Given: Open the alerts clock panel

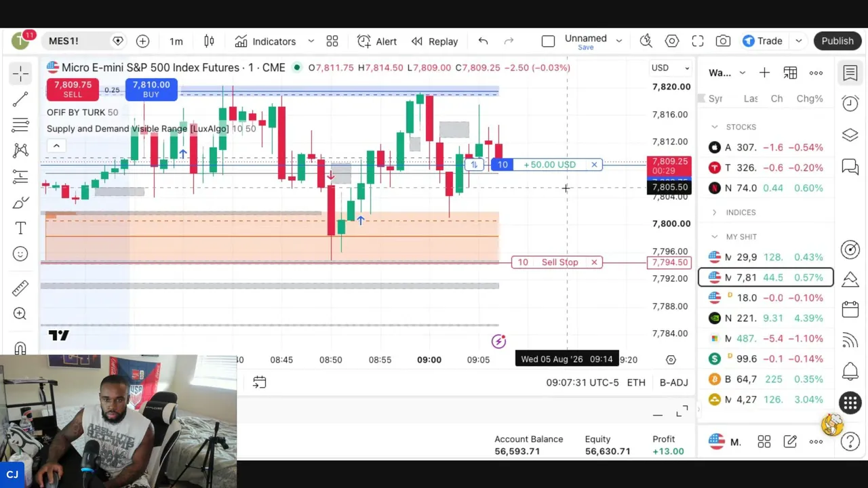Looking at the screenshot, I should 850,103.
